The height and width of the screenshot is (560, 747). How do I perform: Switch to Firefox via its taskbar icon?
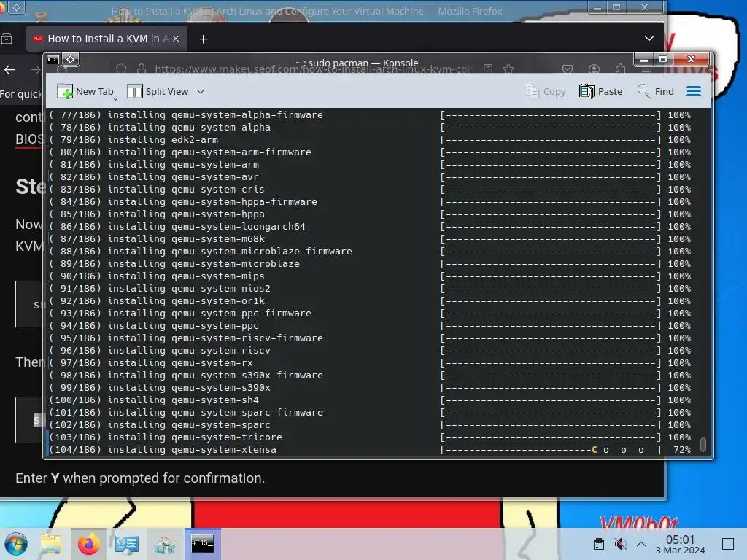tap(88, 544)
